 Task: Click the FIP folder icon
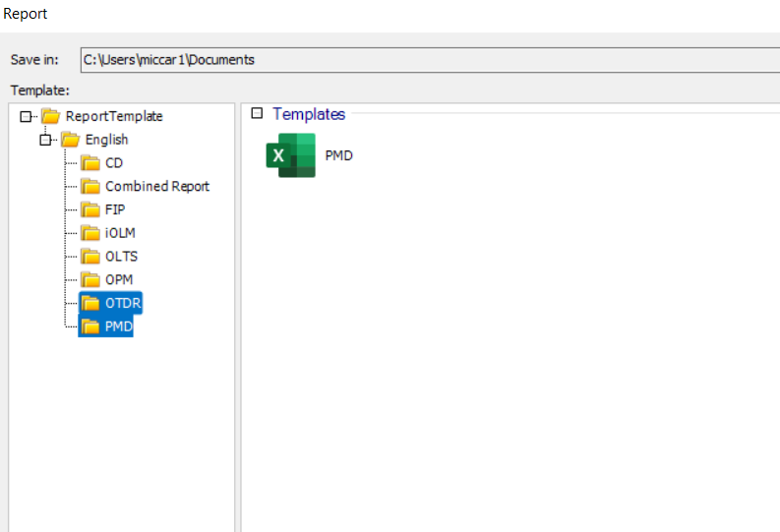point(90,209)
